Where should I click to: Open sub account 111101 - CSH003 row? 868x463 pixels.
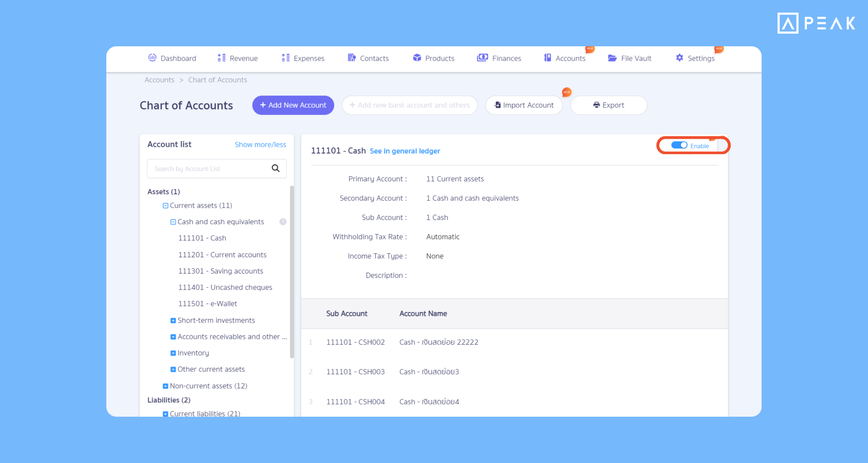(x=514, y=372)
